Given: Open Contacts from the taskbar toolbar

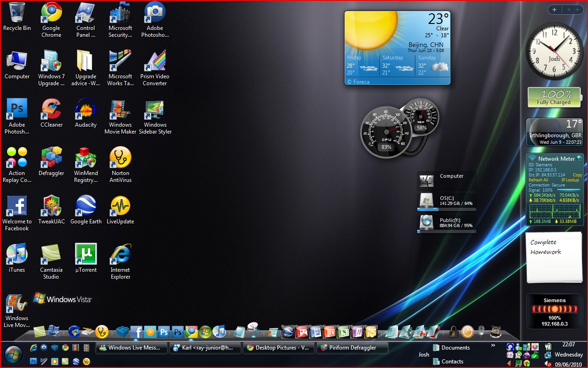Looking at the screenshot, I should [448, 362].
